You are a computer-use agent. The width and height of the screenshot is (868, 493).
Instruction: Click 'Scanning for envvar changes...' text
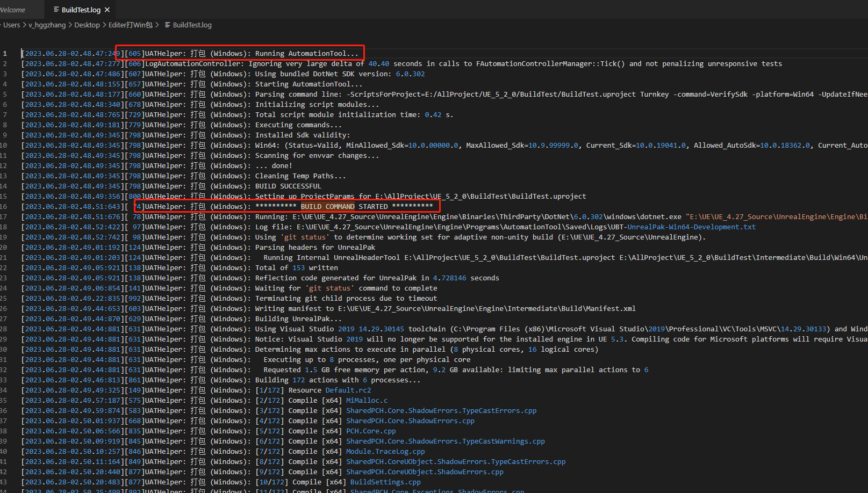(317, 156)
